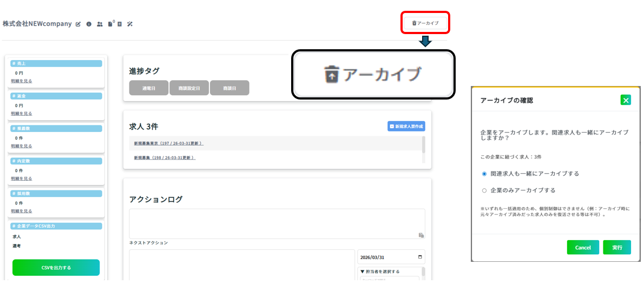
Task: Click Cancel in the archive confirmation dialog
Action: [583, 247]
